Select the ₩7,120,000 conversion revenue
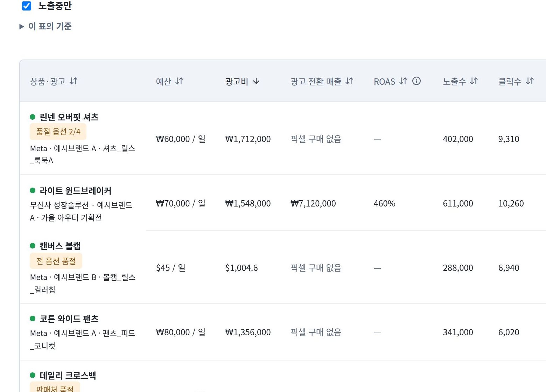This screenshot has height=392, width=546. click(313, 203)
